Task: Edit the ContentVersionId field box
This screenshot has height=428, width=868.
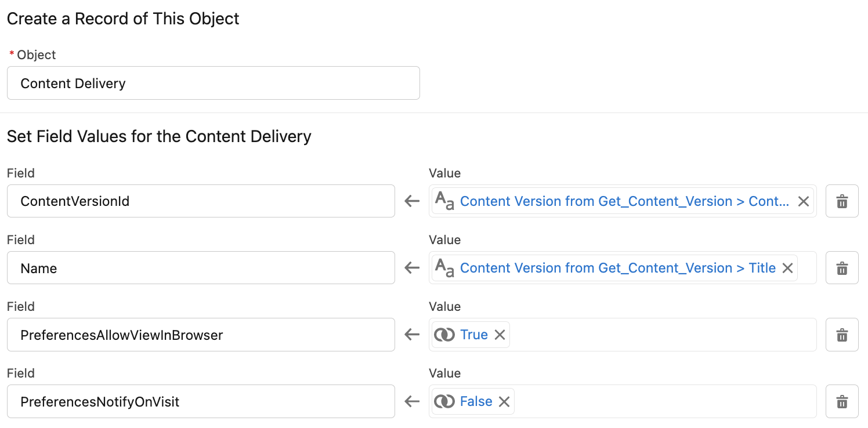Action: (201, 201)
